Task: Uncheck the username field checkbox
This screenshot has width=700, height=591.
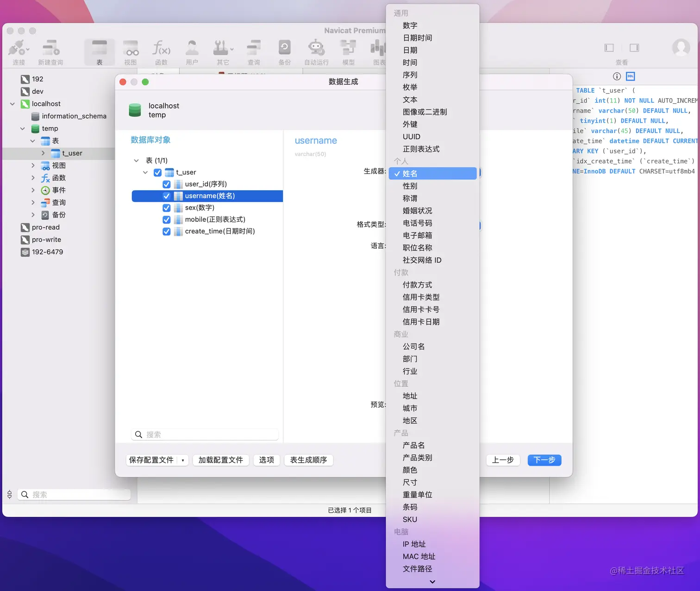Action: pyautogui.click(x=167, y=196)
